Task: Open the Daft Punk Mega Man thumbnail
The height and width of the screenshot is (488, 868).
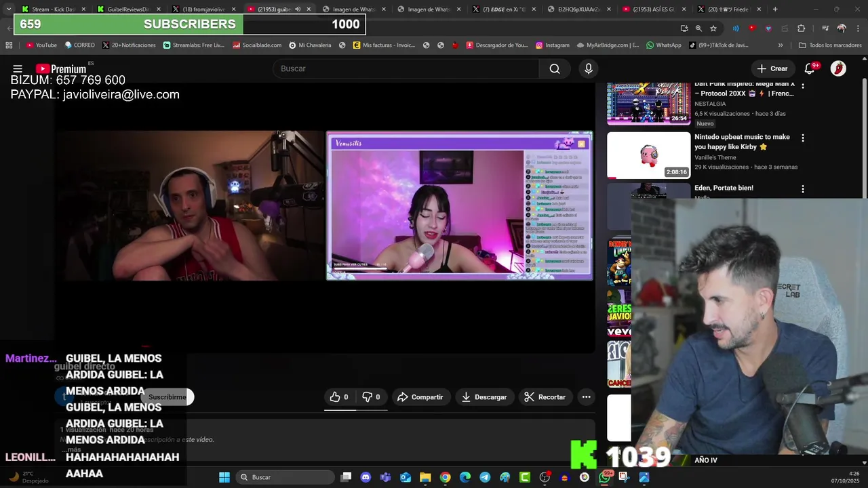Action: coord(648,104)
